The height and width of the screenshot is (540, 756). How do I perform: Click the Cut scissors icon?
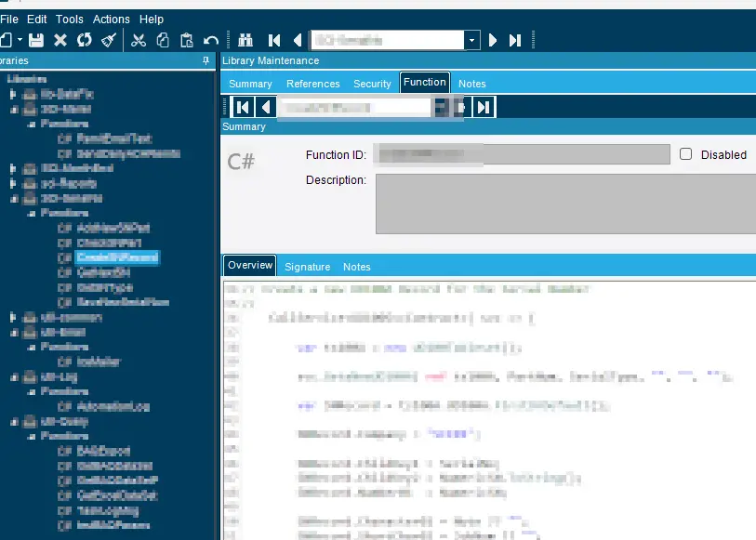click(x=139, y=40)
